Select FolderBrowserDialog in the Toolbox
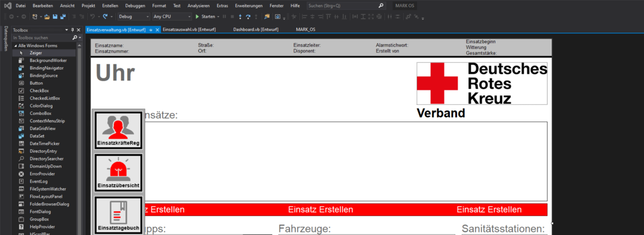The image size is (644, 235). pos(44,204)
